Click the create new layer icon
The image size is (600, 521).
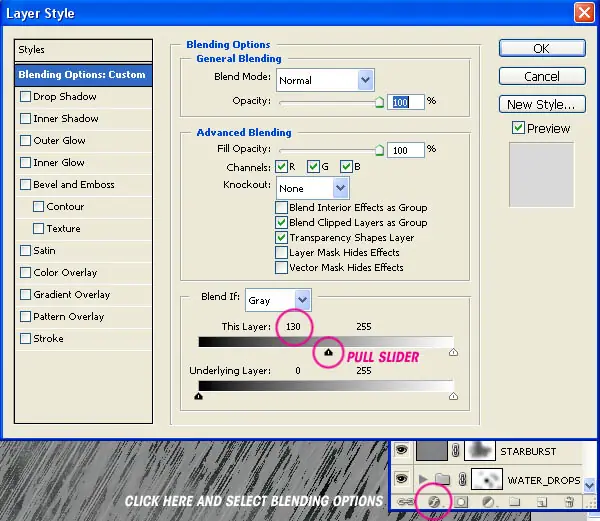pyautogui.click(x=542, y=501)
